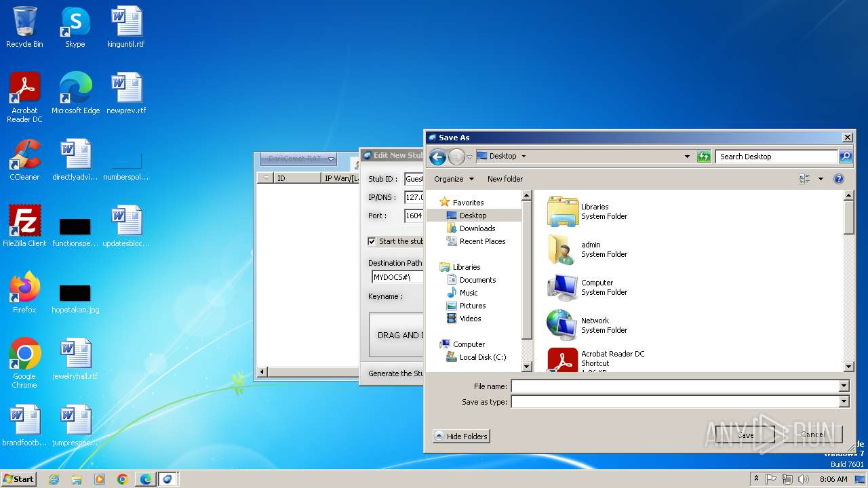The image size is (868, 488).
Task: Click the volume icon in system tray
Action: [x=803, y=479]
